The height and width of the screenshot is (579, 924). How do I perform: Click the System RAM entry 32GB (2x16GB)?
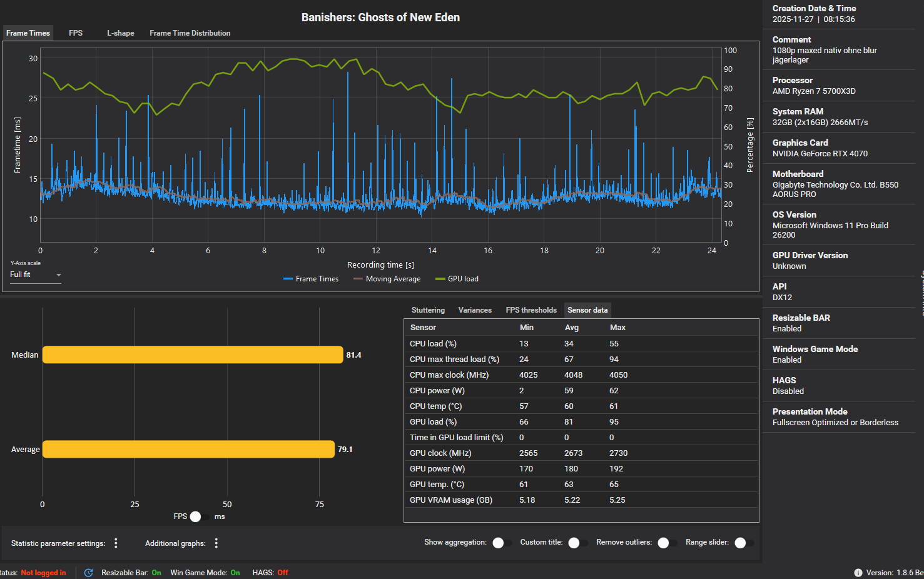coord(820,123)
